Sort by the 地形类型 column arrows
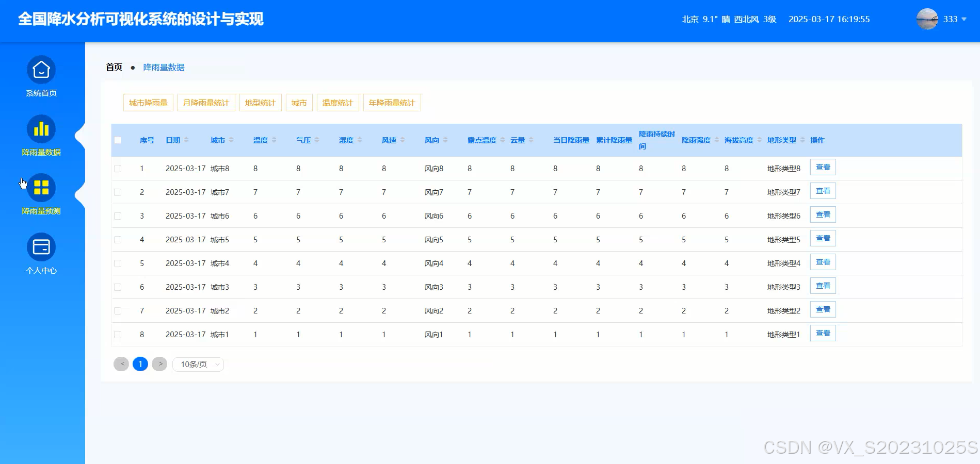The width and height of the screenshot is (980, 464). point(802,140)
